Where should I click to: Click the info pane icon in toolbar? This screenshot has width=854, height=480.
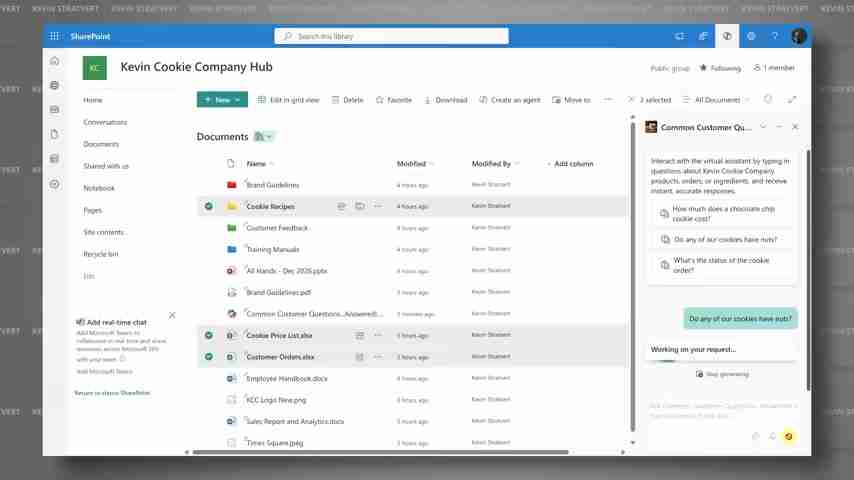pos(768,99)
